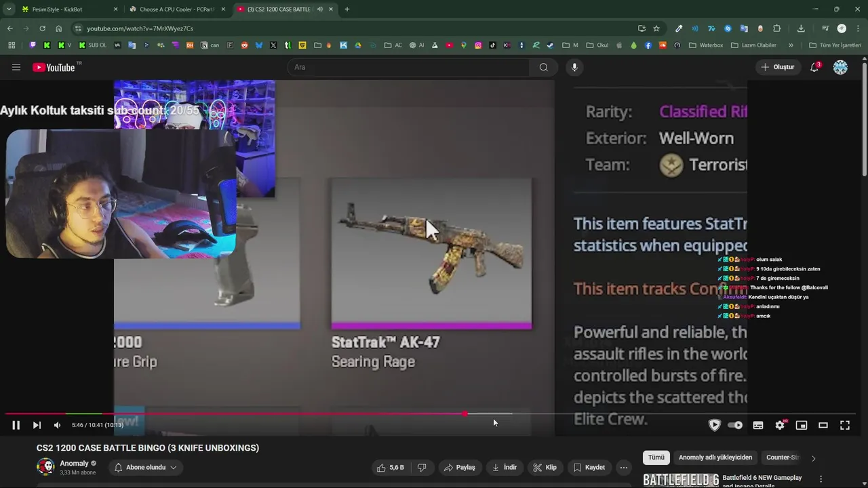868x488 pixels.
Task: Show more filter chips arrow
Action: coord(813,457)
